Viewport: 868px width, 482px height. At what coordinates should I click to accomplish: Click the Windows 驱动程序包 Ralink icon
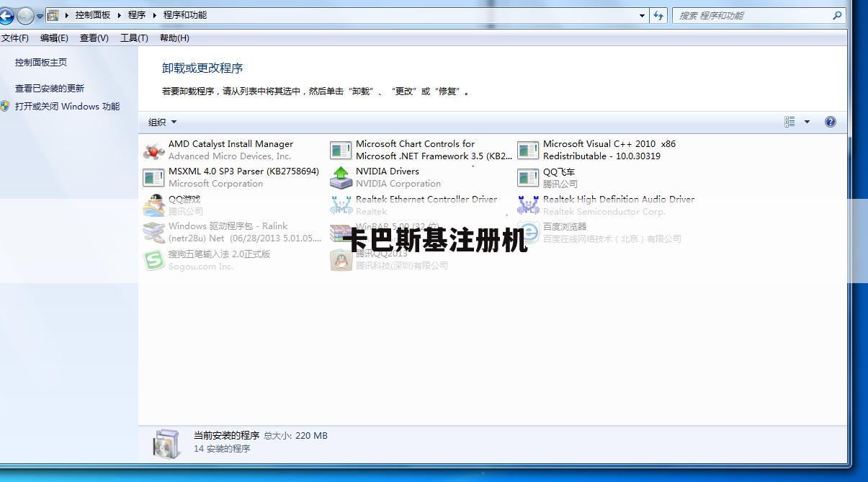pyautogui.click(x=153, y=232)
